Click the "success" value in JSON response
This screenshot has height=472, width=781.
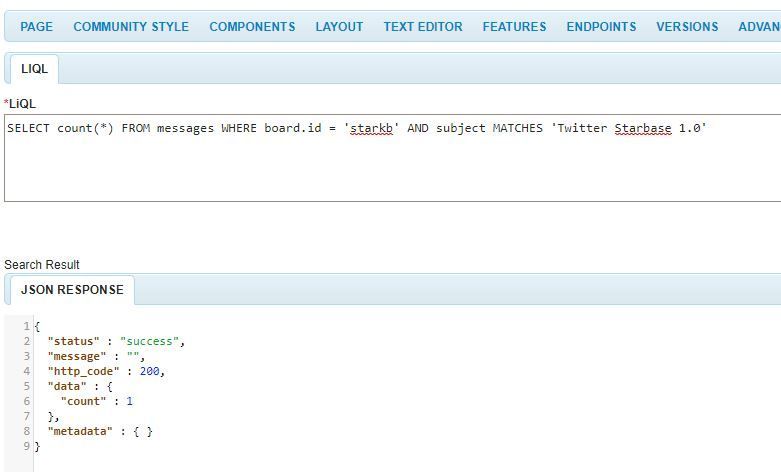pyautogui.click(x=149, y=342)
